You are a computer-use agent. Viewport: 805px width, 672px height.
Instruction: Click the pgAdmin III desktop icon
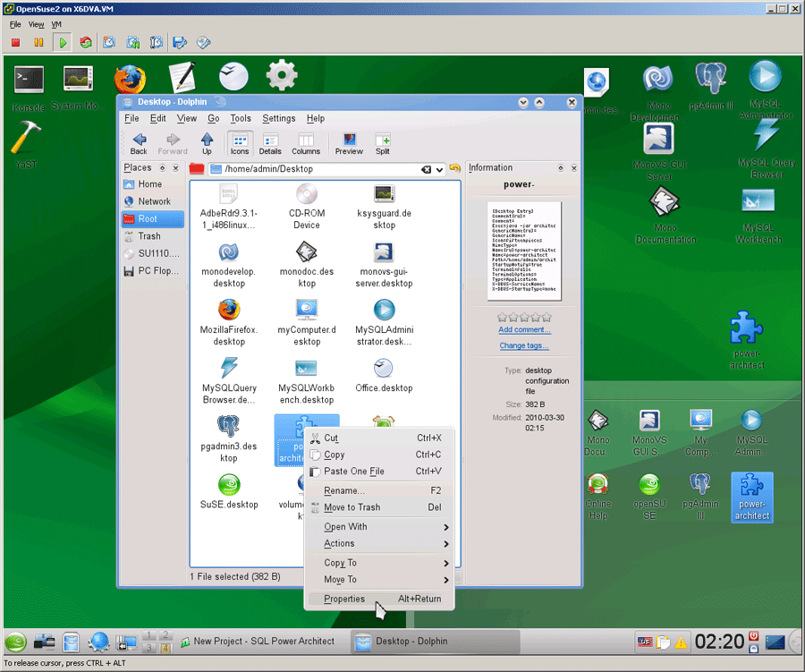click(711, 78)
